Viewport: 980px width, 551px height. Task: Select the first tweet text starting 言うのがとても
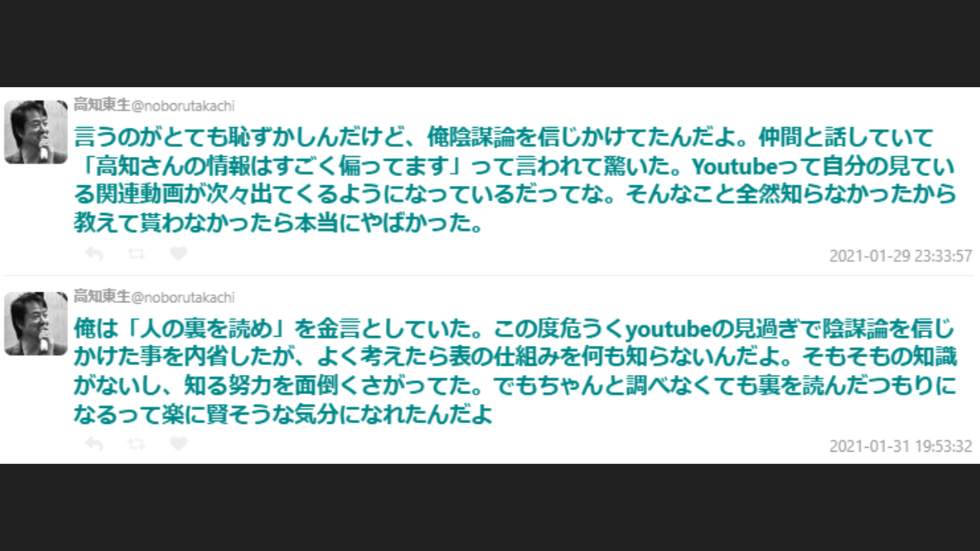514,181
